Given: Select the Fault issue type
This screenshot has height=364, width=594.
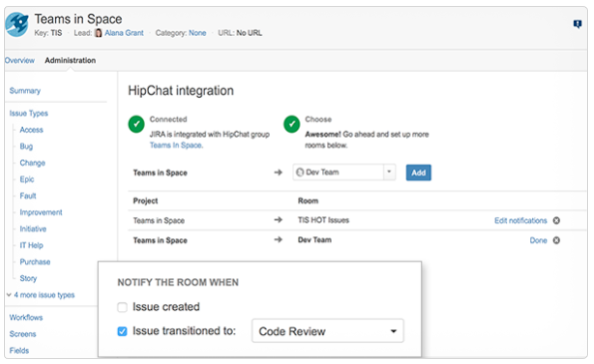Looking at the screenshot, I should pos(28,196).
